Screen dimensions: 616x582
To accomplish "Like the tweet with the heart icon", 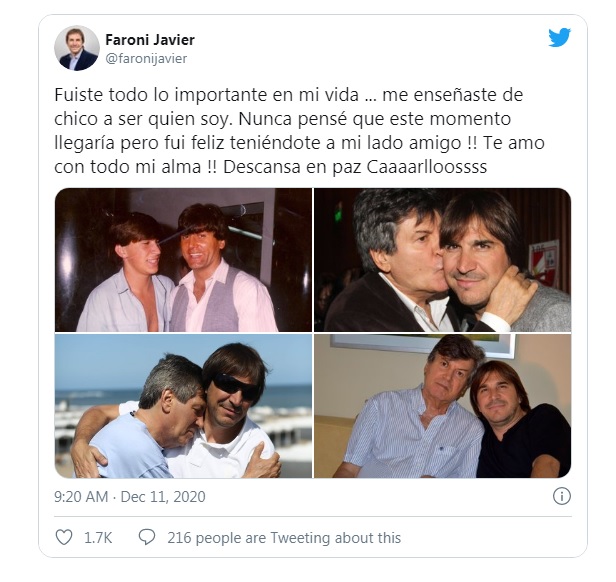I will [x=65, y=537].
